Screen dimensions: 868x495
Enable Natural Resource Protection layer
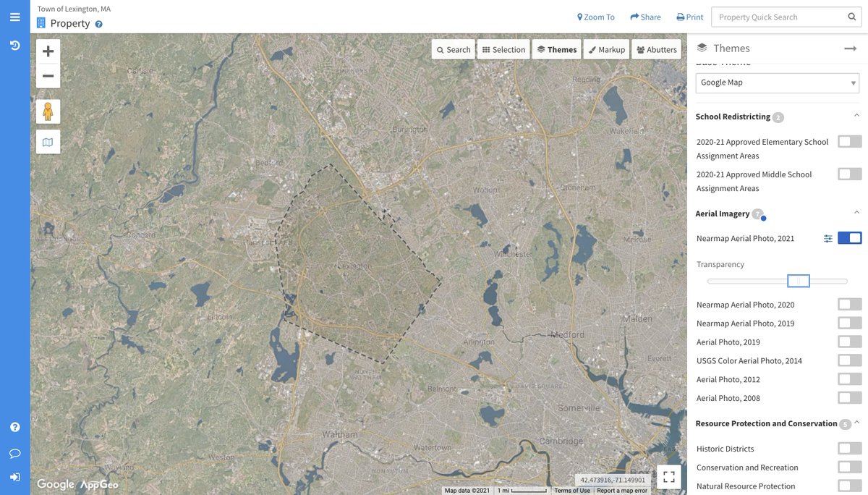(x=850, y=486)
